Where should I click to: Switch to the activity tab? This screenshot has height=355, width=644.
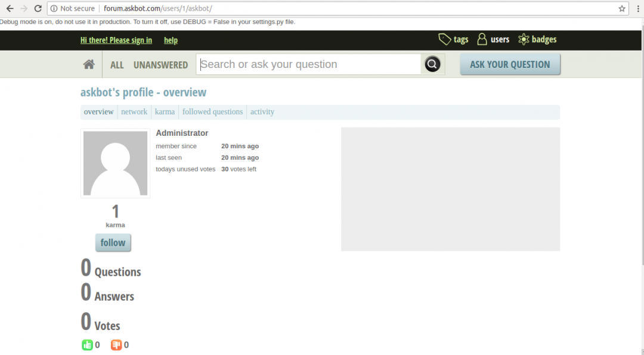(262, 111)
